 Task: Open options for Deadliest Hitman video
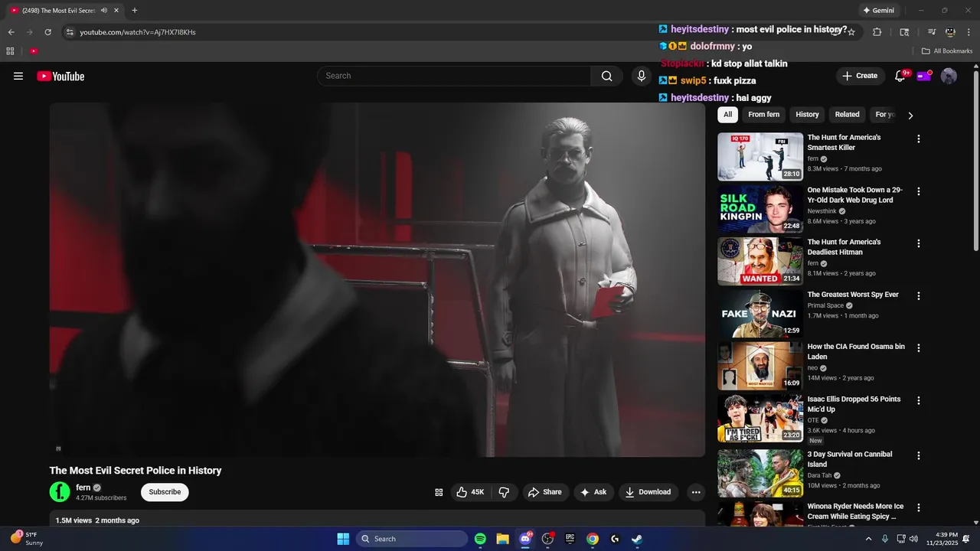pos(919,243)
